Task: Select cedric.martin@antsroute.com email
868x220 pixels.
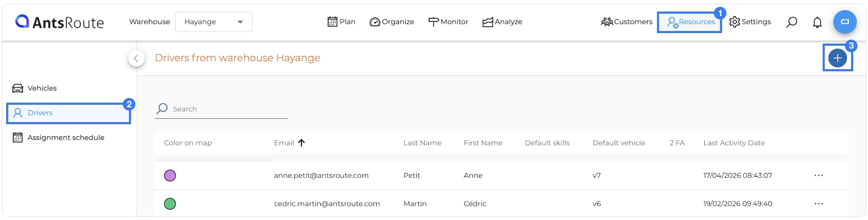Action: click(x=327, y=204)
